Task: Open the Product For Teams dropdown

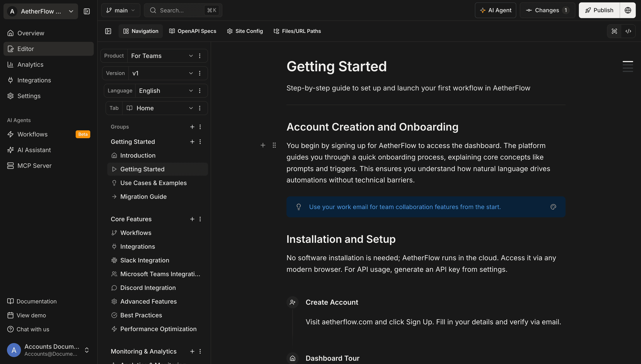Action: [x=162, y=56]
